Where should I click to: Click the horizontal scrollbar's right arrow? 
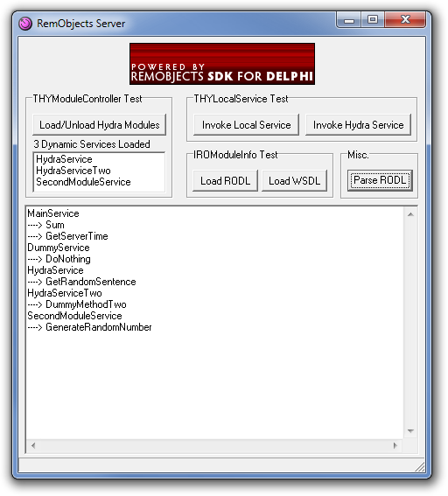pos(395,445)
